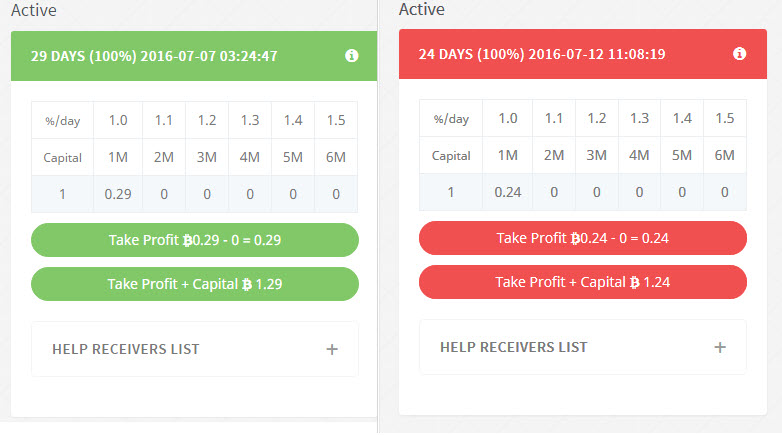
Task: Select the 3M capital cell in the green card
Action: coord(206,157)
